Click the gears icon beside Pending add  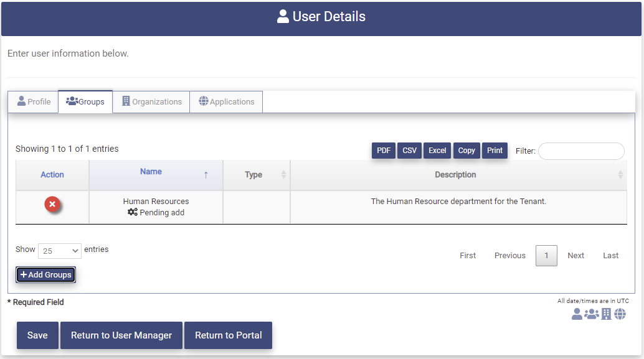132,212
